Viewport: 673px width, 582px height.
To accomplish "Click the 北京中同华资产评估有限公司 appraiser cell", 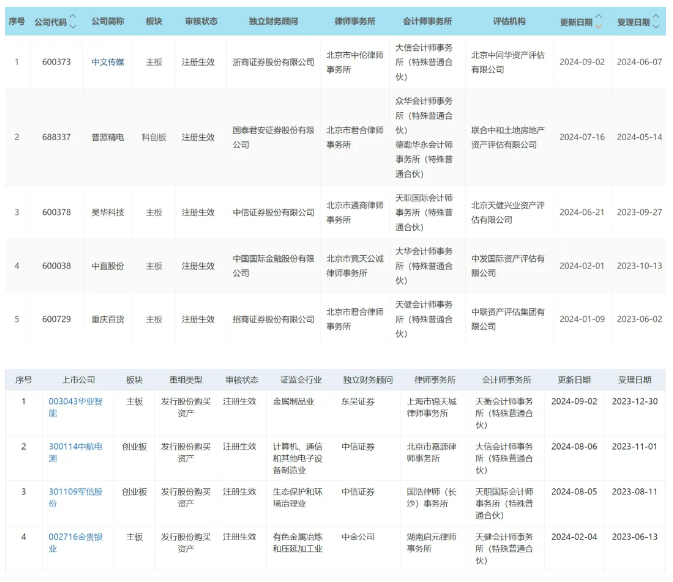I will (x=508, y=62).
